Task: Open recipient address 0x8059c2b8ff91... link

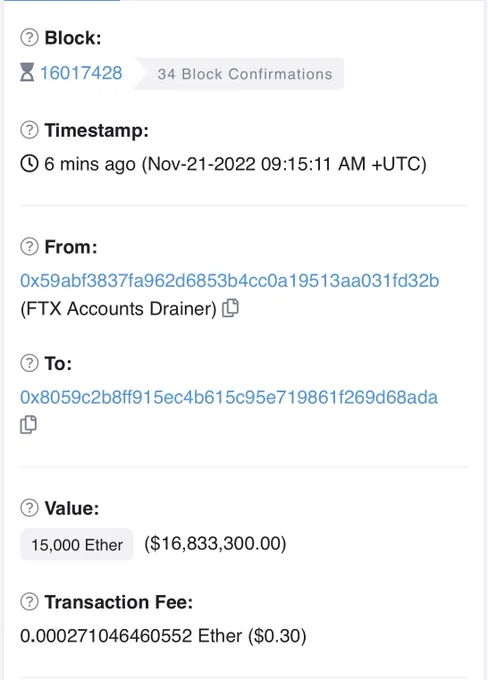Action: (229, 397)
